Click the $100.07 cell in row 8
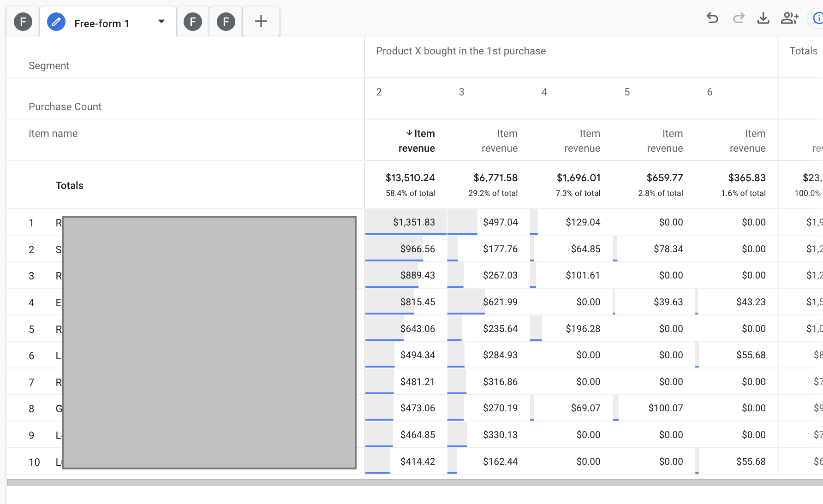Viewport: 823px width, 504px height. pyautogui.click(x=665, y=408)
